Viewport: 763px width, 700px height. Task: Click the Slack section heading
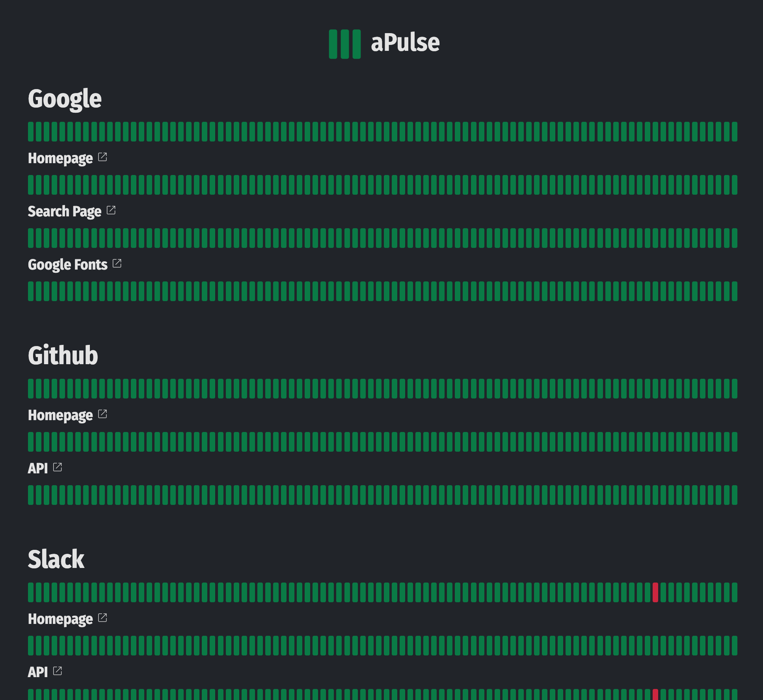pos(56,559)
